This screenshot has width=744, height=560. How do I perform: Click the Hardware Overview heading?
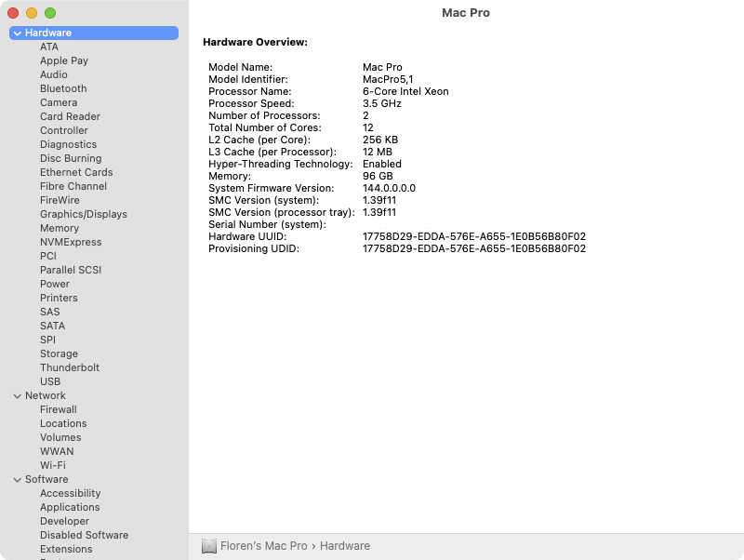point(255,42)
